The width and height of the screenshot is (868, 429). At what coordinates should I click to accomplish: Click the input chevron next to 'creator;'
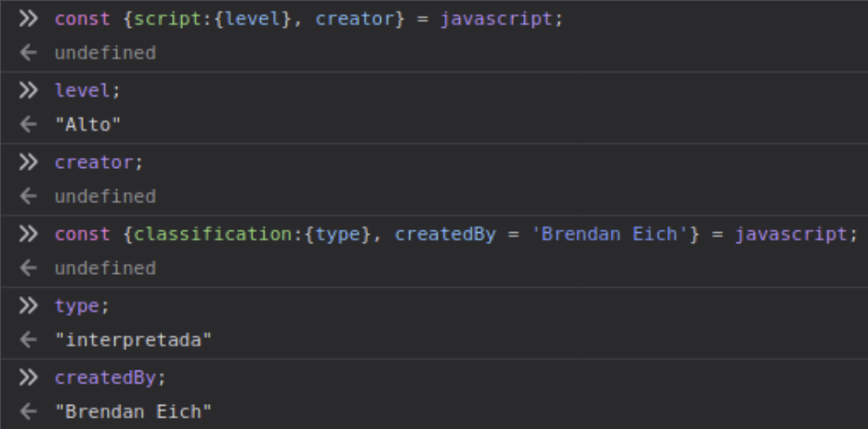28,162
